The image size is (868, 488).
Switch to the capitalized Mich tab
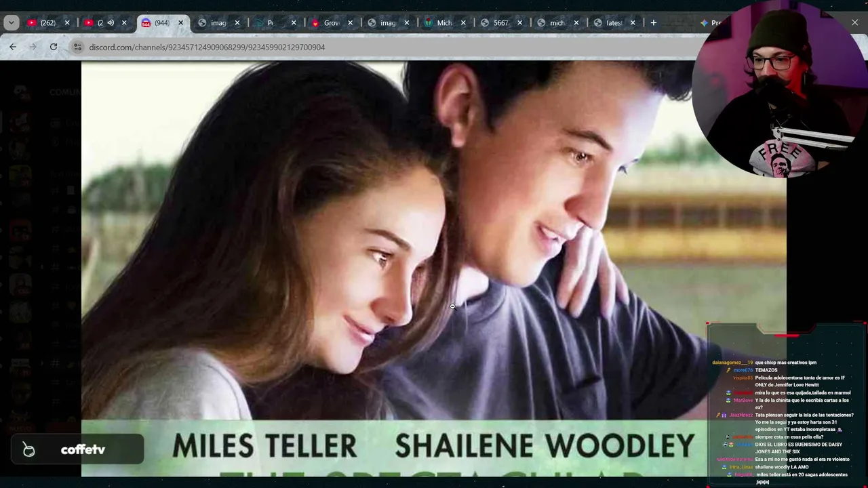point(444,22)
